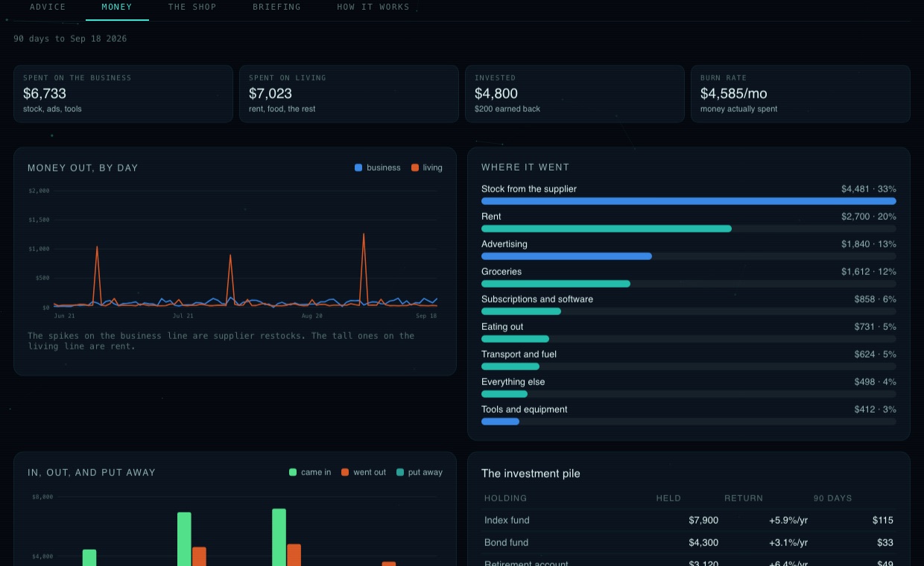Click the $7,900 index fund holding
Viewport: 924px width, 566px height.
(x=703, y=521)
